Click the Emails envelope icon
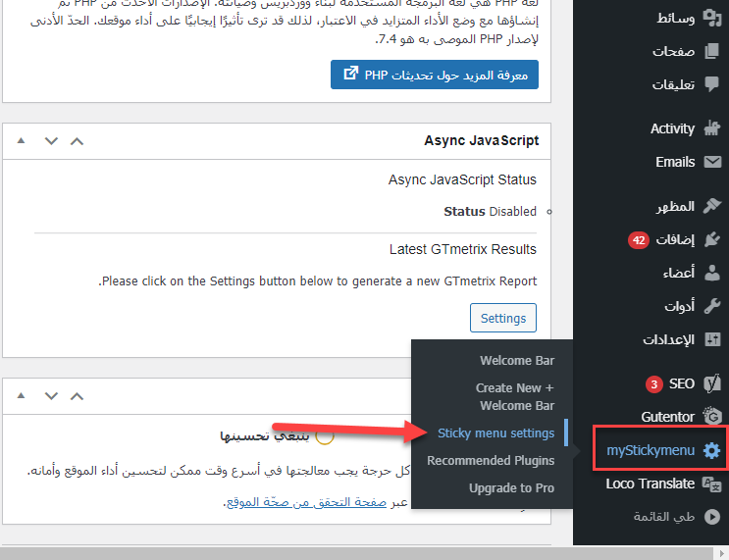The height and width of the screenshot is (560, 729). [712, 162]
